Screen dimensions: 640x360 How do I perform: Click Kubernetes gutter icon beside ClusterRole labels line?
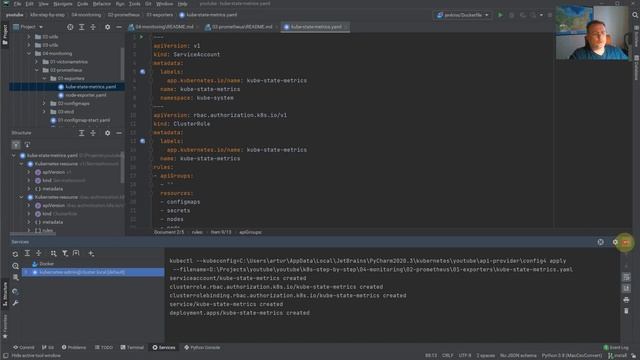click(x=142, y=141)
